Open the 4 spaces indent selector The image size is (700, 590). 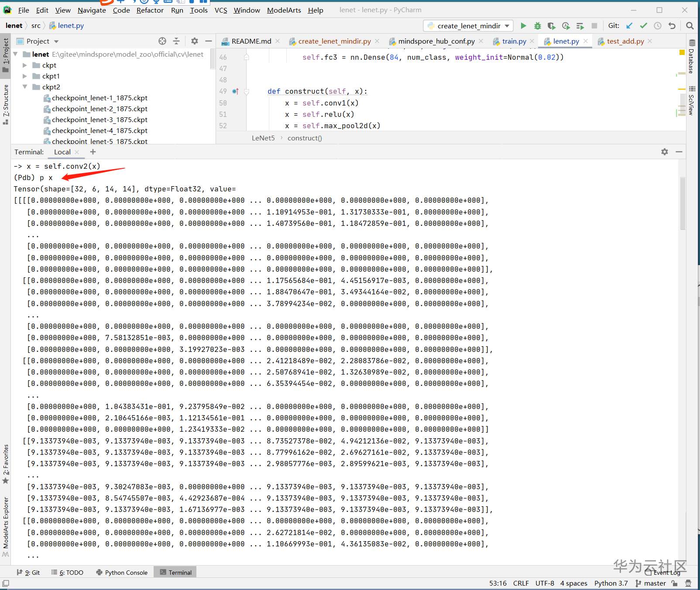click(573, 583)
